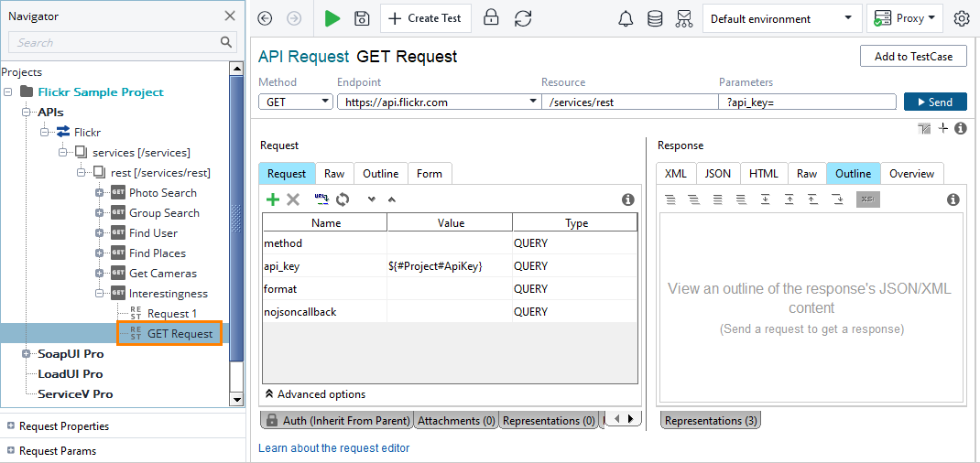Collapse the Flickr Sample Project node
Image resolution: width=980 pixels, height=463 pixels.
(x=8, y=92)
